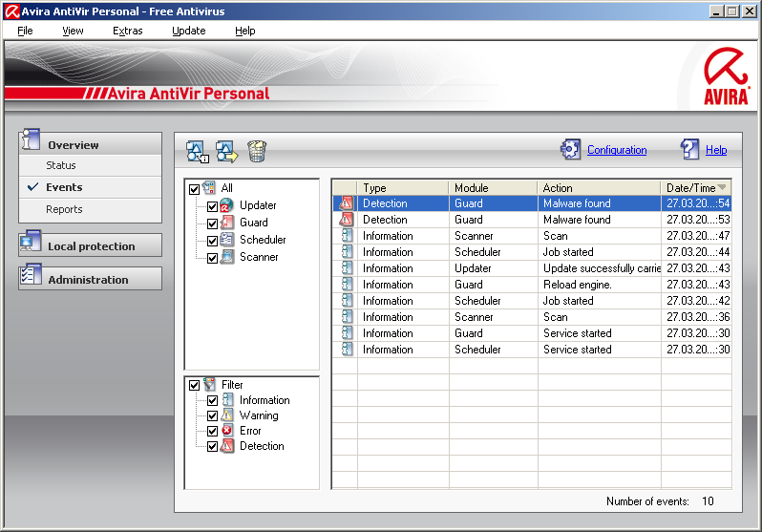Sort by Date/Time column arrow

[721, 187]
